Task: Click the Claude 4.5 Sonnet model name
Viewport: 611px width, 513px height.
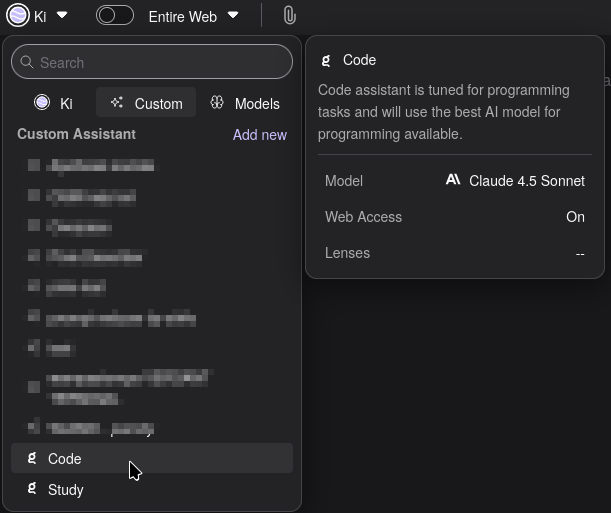Action: tap(527, 181)
